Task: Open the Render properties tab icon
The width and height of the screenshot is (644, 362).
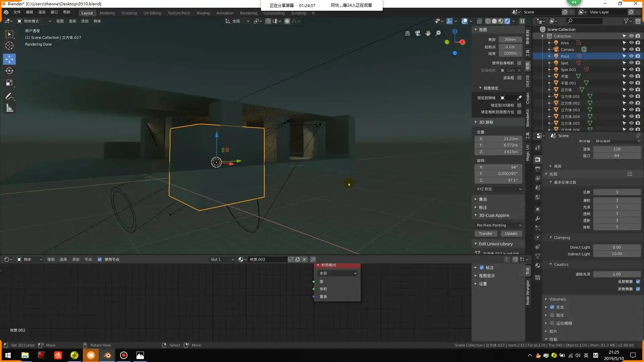Action: 538,159
